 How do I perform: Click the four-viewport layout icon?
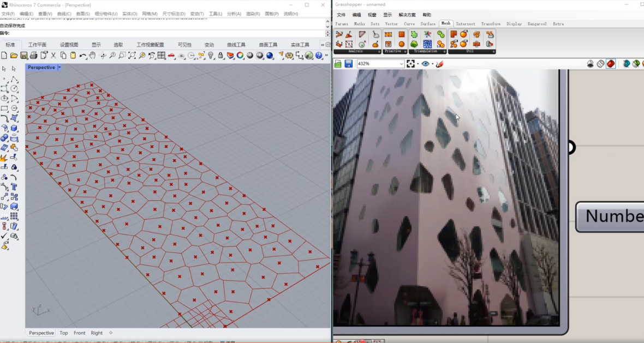[162, 56]
